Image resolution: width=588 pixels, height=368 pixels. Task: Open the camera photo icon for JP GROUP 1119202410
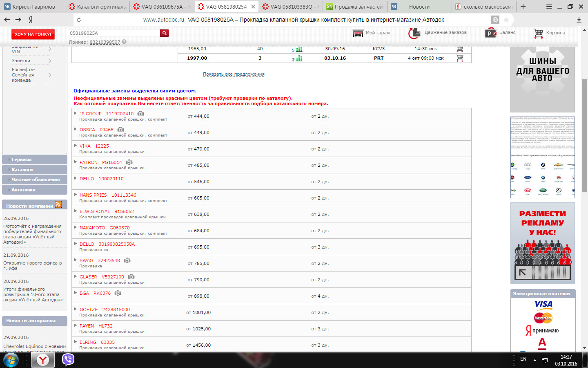140,113
